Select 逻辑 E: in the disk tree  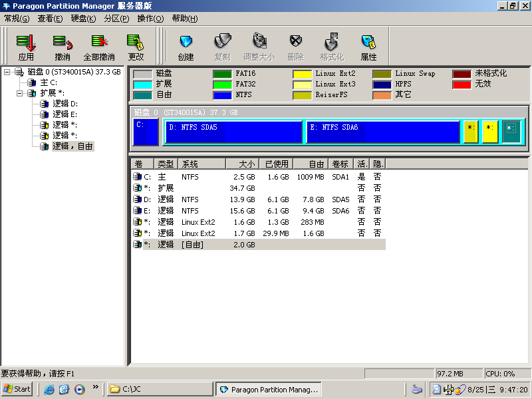pos(65,114)
